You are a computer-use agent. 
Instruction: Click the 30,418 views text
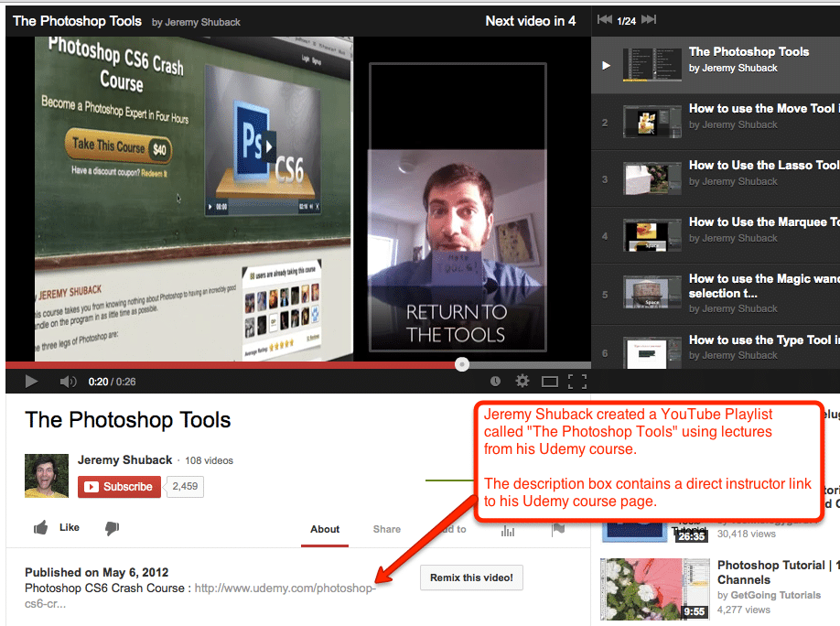tap(747, 534)
